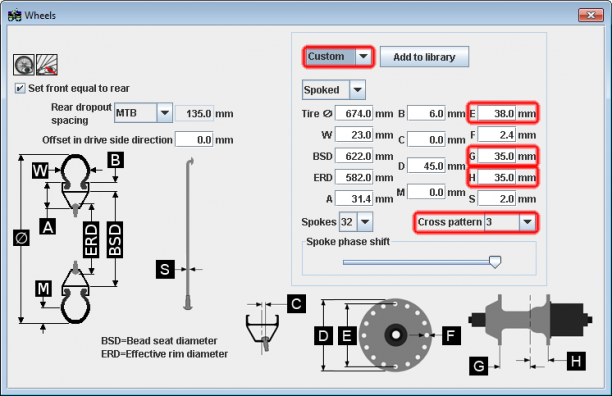612x396 pixels.
Task: Click the ERD 582.0 input field
Action: tap(354, 178)
